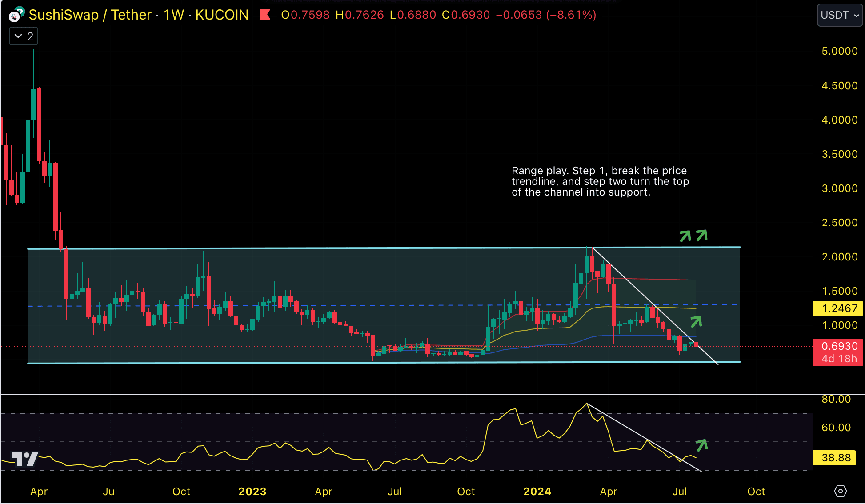Image resolution: width=865 pixels, height=504 pixels.
Task: Open chart settings gear icon on time axis
Action: coord(840,491)
